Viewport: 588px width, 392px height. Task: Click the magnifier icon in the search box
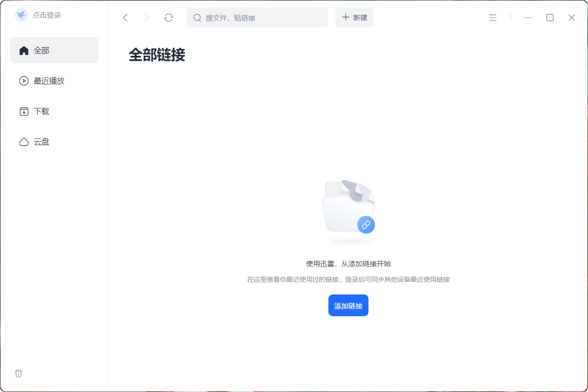pyautogui.click(x=197, y=18)
